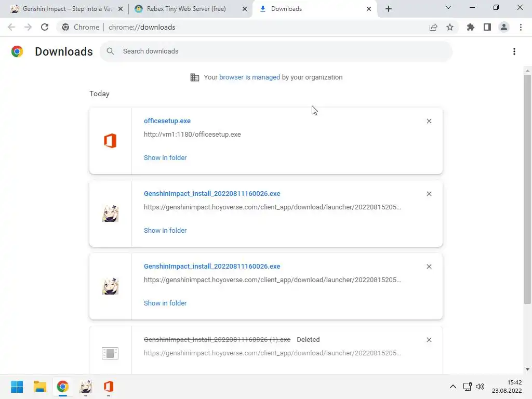Open the second GenshinImpact_install exe link
Image resolution: width=532 pixels, height=399 pixels.
pyautogui.click(x=212, y=194)
